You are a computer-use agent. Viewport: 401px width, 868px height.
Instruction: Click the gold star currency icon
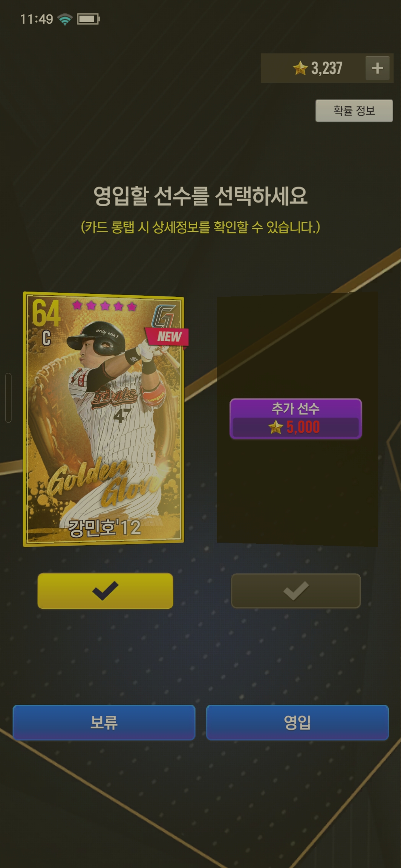click(x=300, y=68)
